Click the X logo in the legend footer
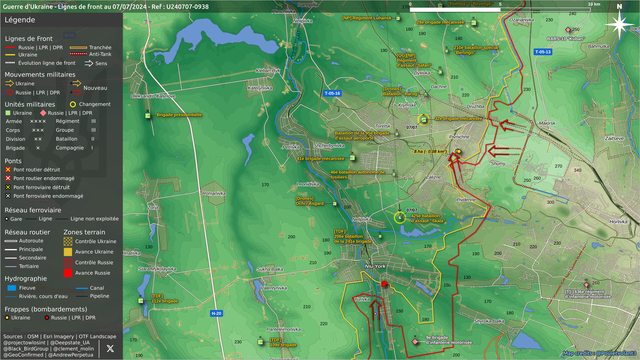Screen dimensions: 640x360 tap(110, 349)
